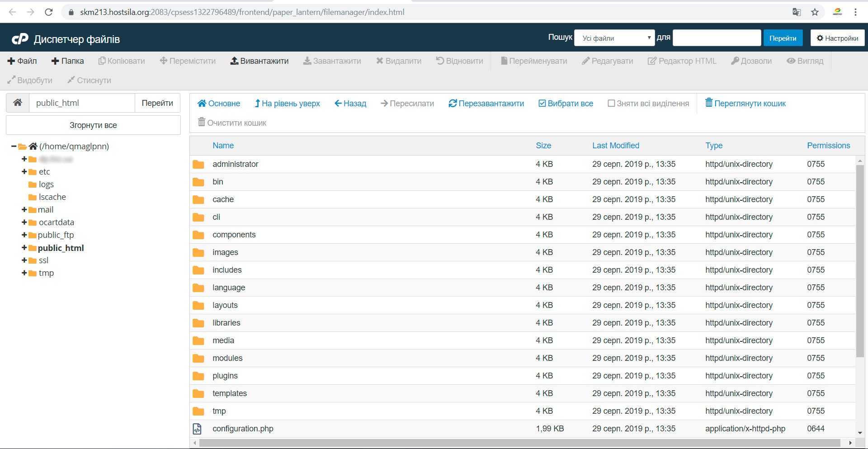Expand the etc folder tree node

coord(24,172)
